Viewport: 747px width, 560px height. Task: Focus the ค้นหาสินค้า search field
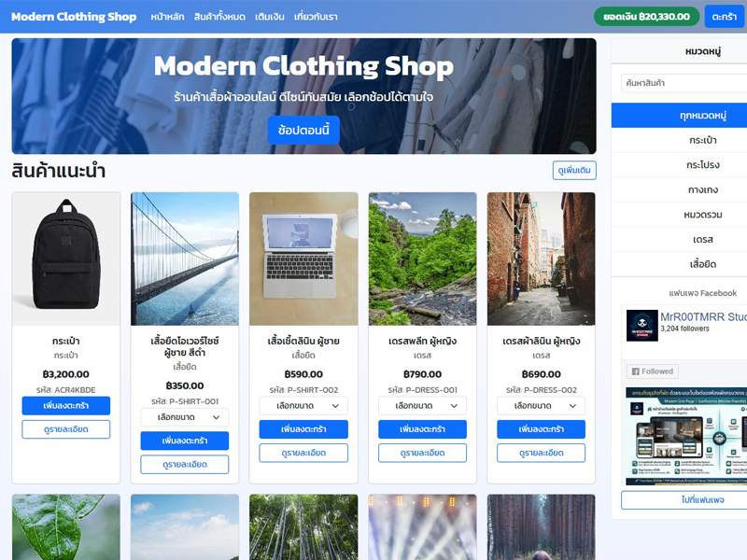click(684, 83)
